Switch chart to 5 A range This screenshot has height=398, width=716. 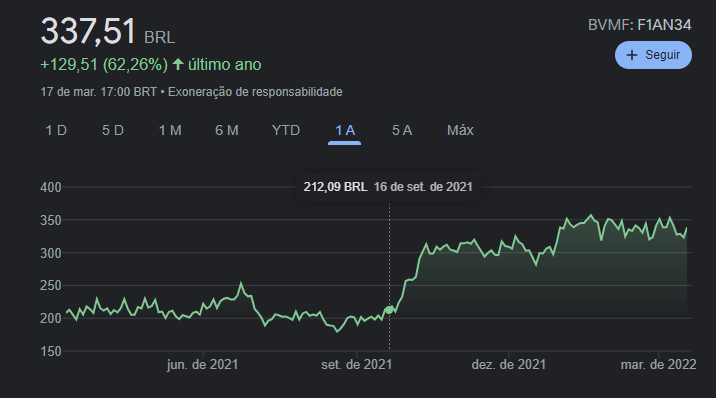point(402,131)
